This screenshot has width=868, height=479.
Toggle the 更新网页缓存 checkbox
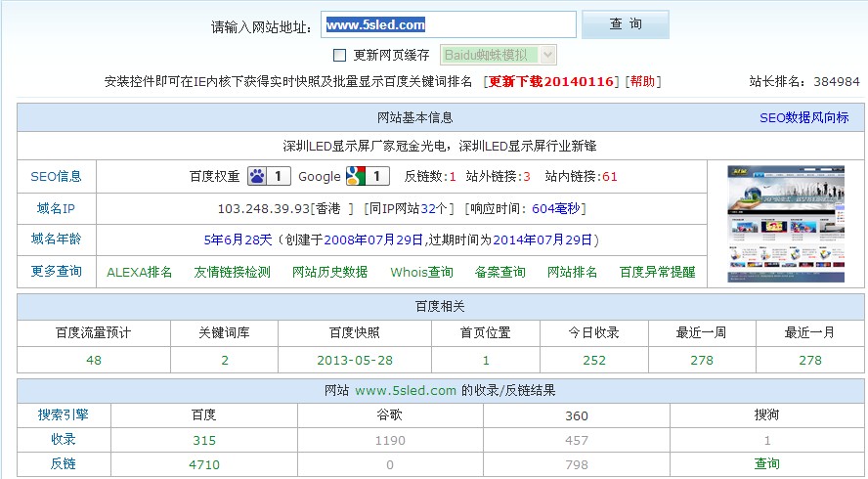(x=339, y=55)
